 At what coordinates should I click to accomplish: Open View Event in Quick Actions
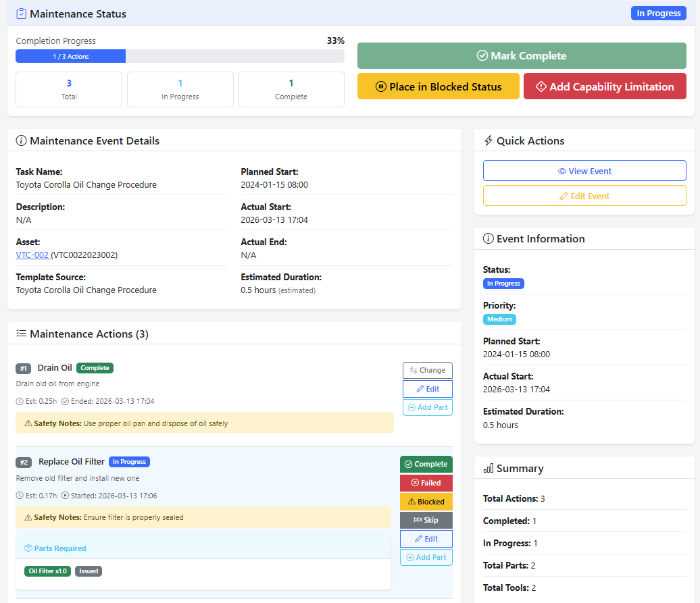pyautogui.click(x=584, y=171)
